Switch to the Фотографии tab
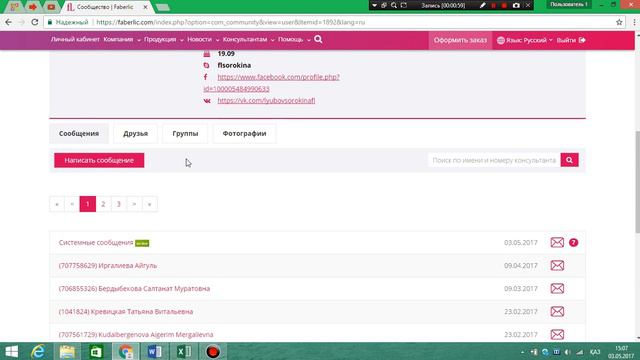The width and height of the screenshot is (640, 360). (x=244, y=133)
